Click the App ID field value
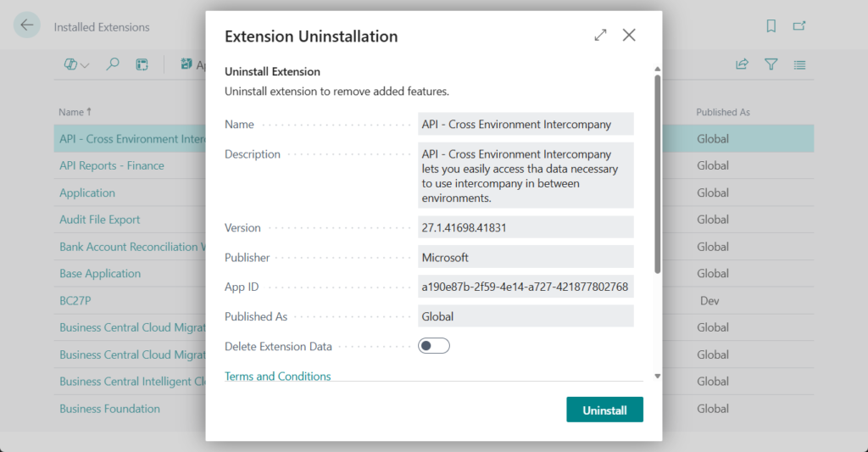 pos(525,287)
